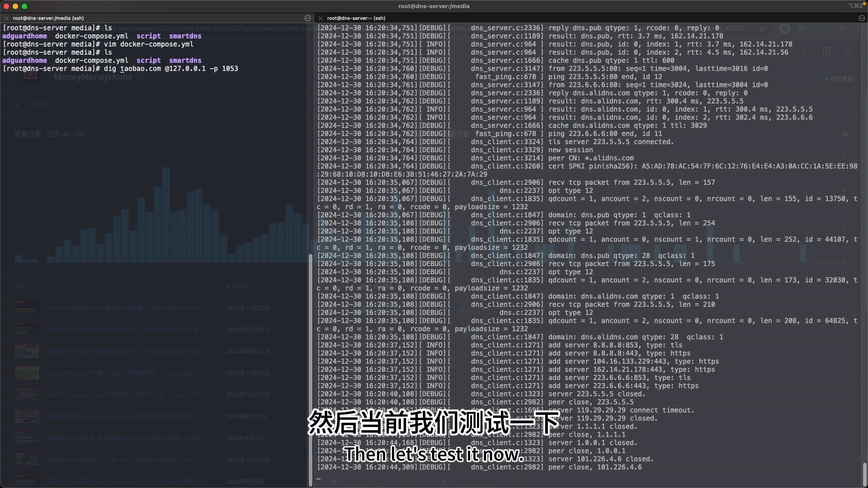Click the right pane scrollbar thumb
The height and width of the screenshot is (488, 868).
pos(864,474)
